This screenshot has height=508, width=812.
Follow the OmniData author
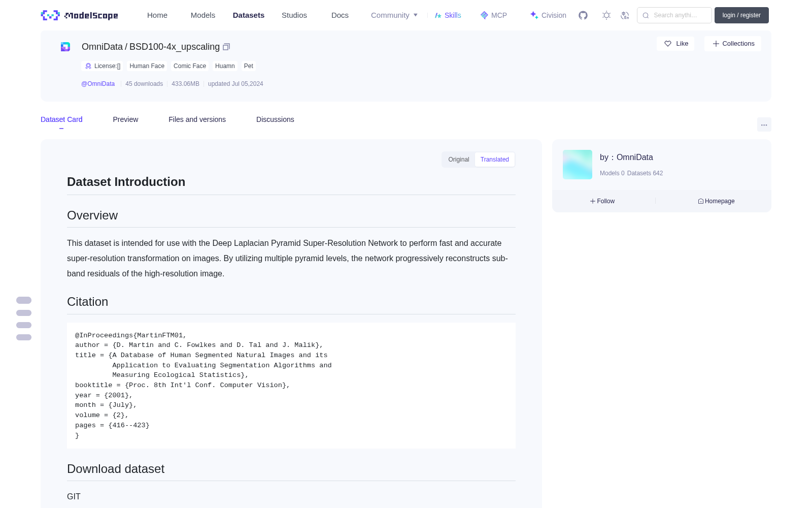click(602, 201)
